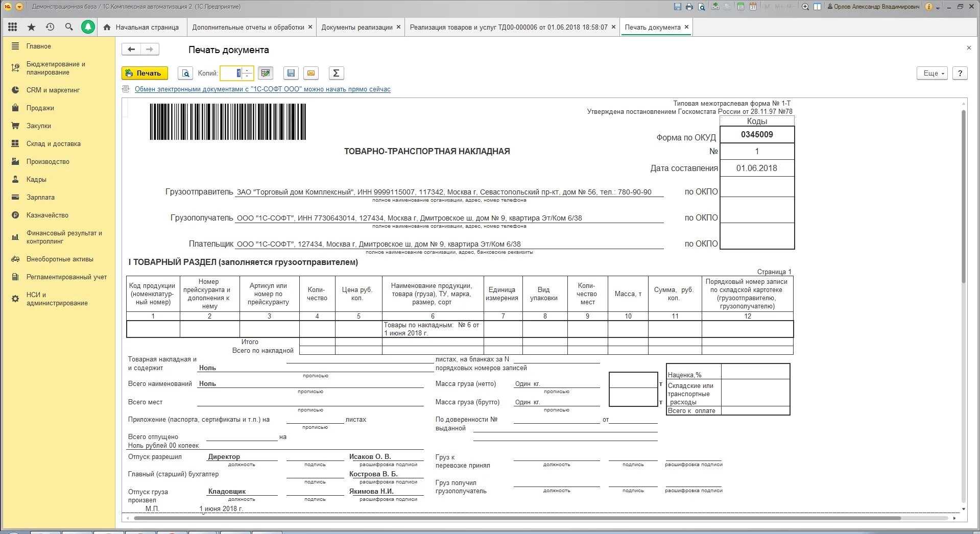
Task: Open the НСИ и администрирование section
Action: pos(59,299)
